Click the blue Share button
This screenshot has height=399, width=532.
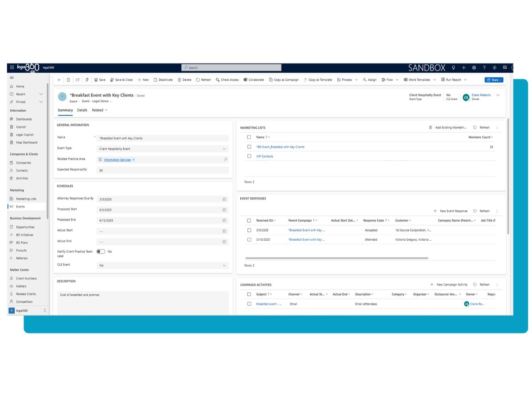pos(494,80)
